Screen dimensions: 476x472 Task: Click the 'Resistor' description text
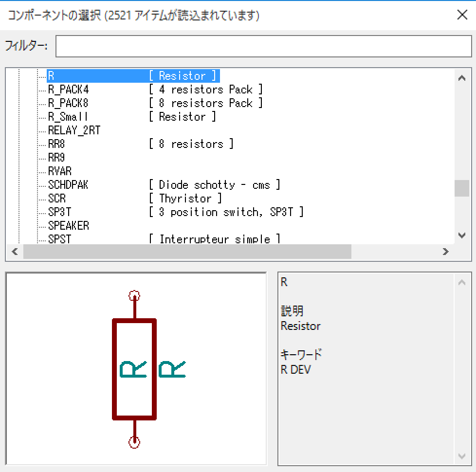[300, 326]
